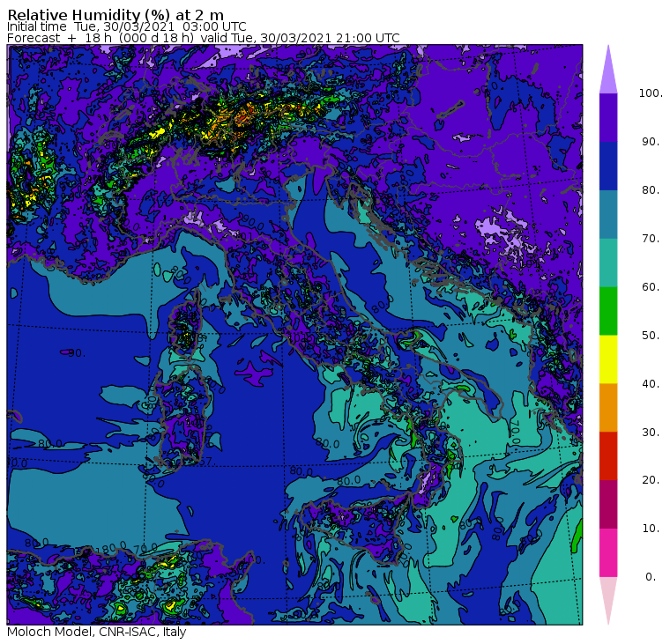Image resolution: width=670 pixels, height=644 pixels.
Task: Click the light purple arrow atop the legend
Action: (x=608, y=72)
